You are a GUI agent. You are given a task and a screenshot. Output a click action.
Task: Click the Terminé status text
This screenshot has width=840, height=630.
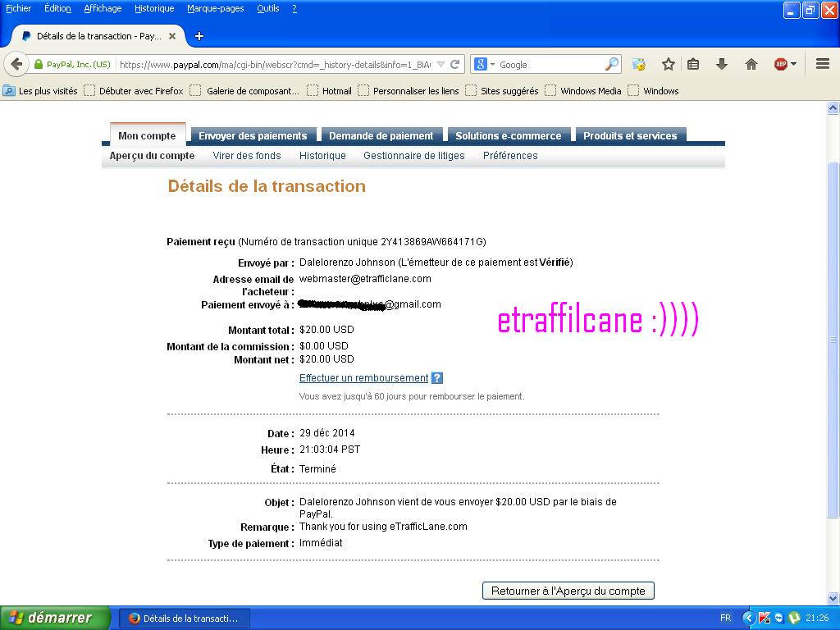click(x=317, y=468)
